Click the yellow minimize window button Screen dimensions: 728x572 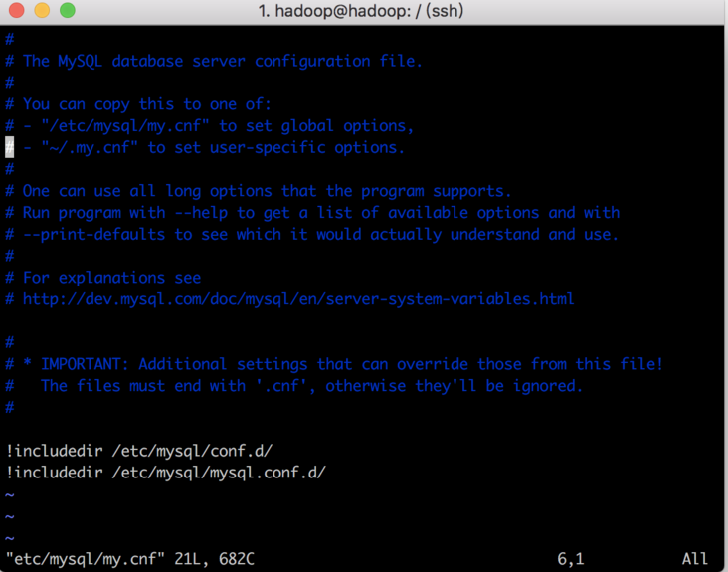point(42,11)
